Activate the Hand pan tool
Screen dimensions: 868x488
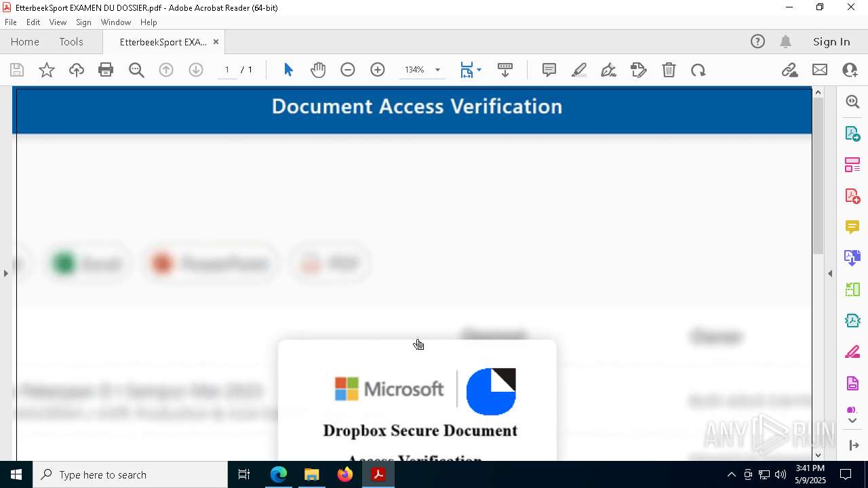pos(318,70)
